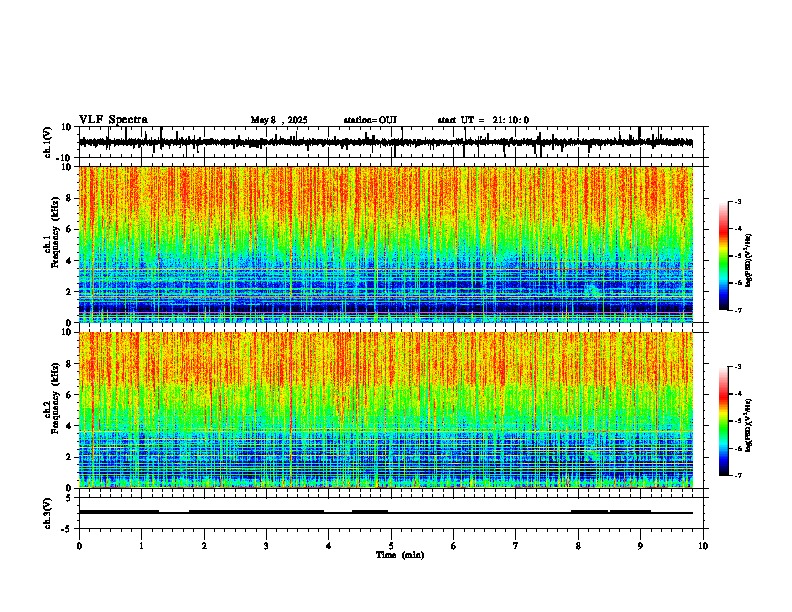The width and height of the screenshot is (792, 612).
Task: Select the ch.2 "Frequency (kHz)" axis label
Action: 55,398
